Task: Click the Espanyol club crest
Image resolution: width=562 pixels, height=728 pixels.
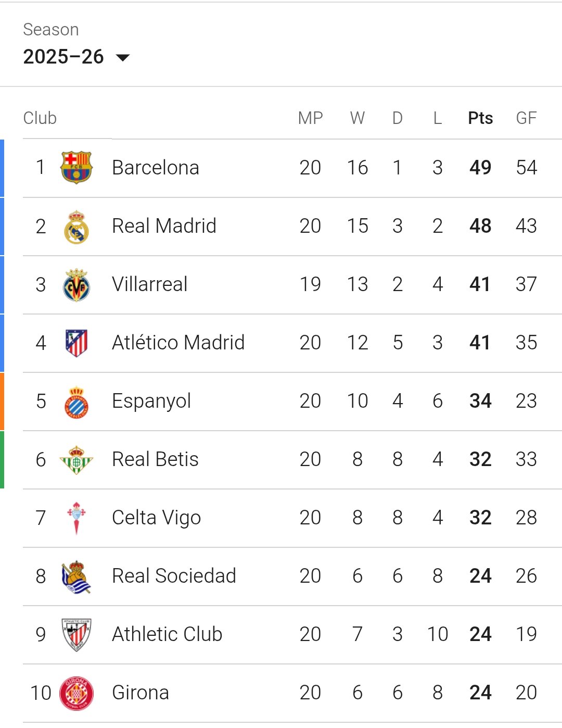Action: 76,401
